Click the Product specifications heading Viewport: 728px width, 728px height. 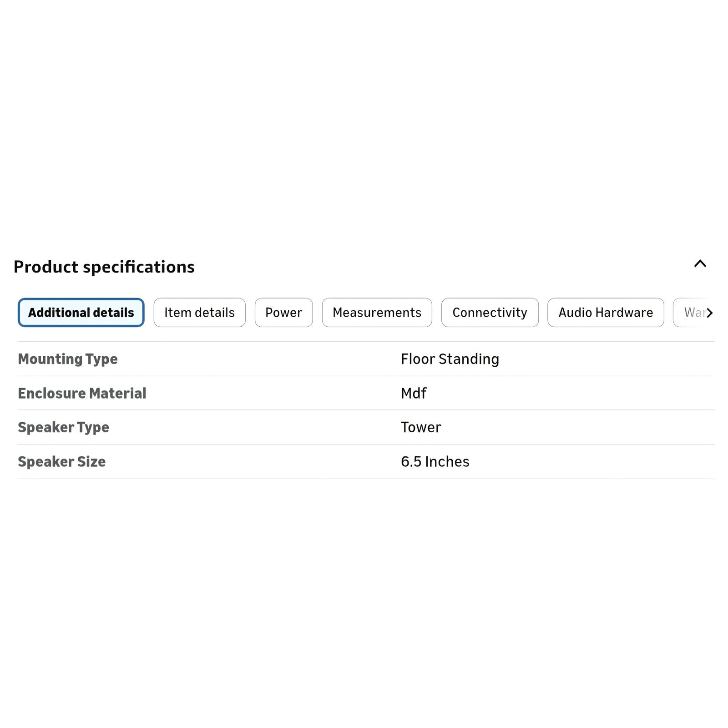(x=104, y=267)
